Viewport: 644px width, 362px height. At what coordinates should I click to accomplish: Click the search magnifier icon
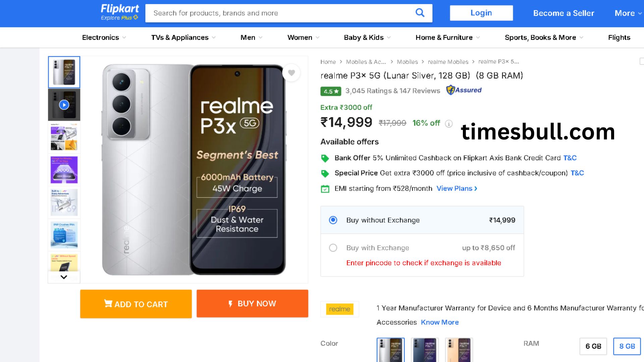tap(420, 13)
